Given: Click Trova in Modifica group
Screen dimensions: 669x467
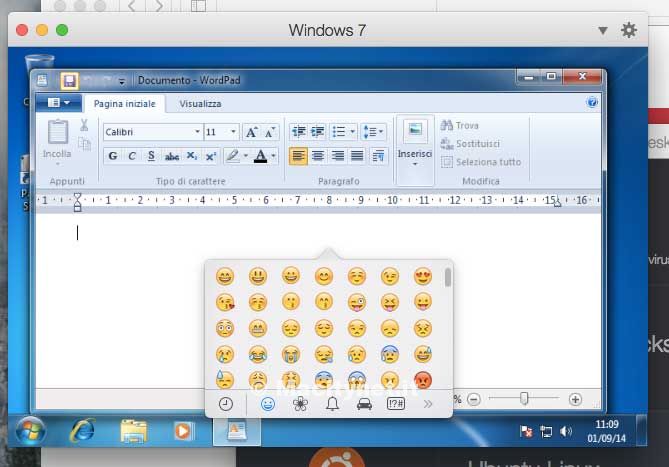Looking at the screenshot, I should [460, 125].
